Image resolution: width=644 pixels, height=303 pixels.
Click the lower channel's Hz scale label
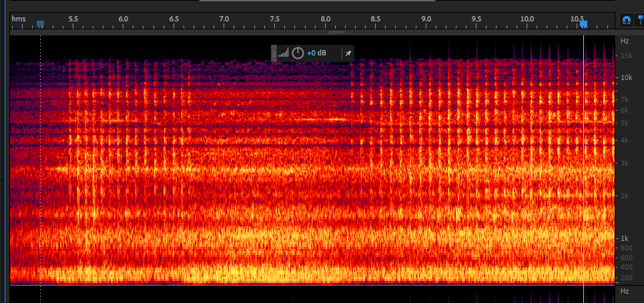(625, 292)
